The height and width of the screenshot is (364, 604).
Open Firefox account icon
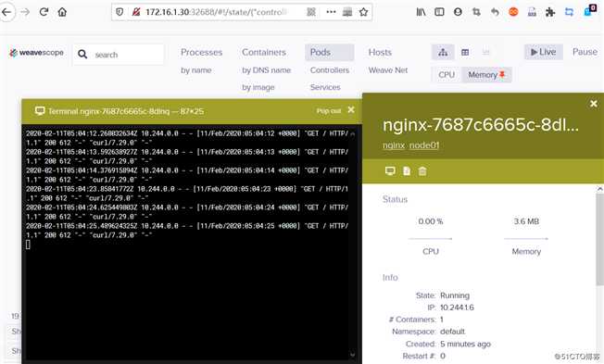point(458,12)
